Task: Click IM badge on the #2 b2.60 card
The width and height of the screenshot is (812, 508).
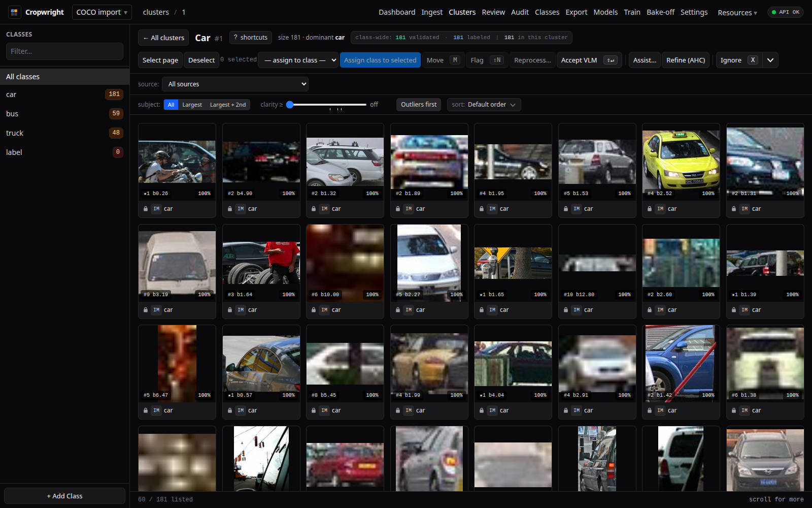Action: click(660, 310)
